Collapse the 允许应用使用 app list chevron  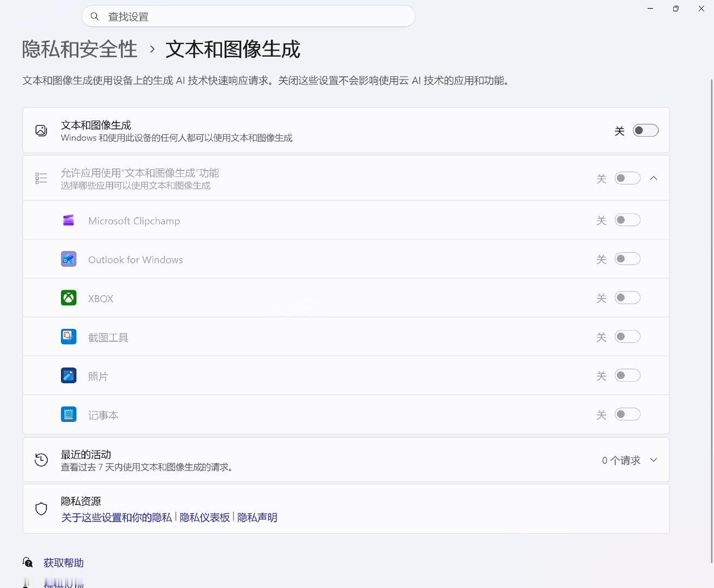point(654,178)
